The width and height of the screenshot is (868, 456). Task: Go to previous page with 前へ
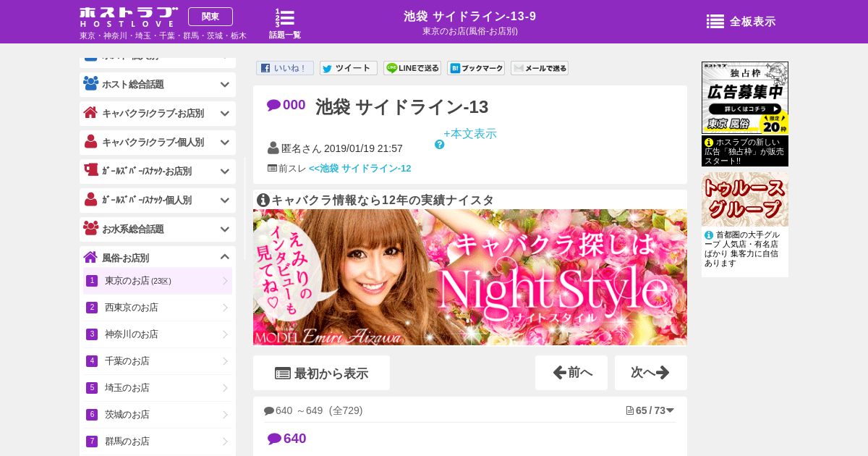point(571,373)
